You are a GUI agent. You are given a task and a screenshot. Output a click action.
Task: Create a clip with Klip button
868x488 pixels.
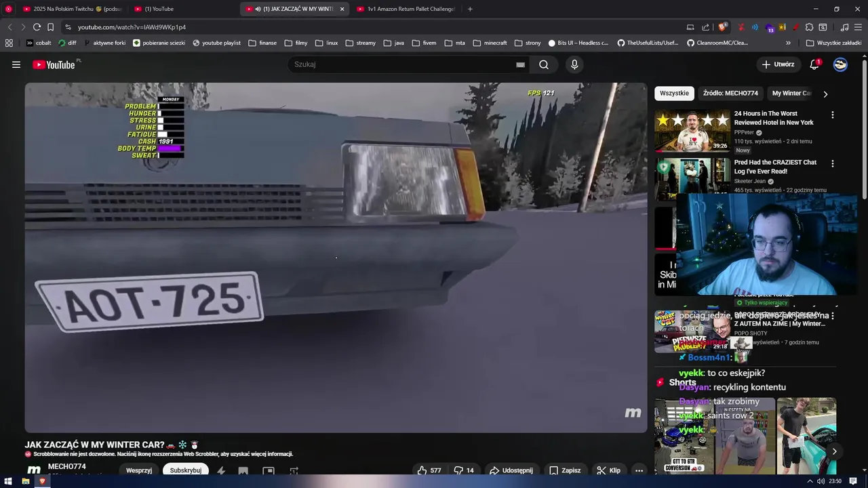(x=608, y=470)
